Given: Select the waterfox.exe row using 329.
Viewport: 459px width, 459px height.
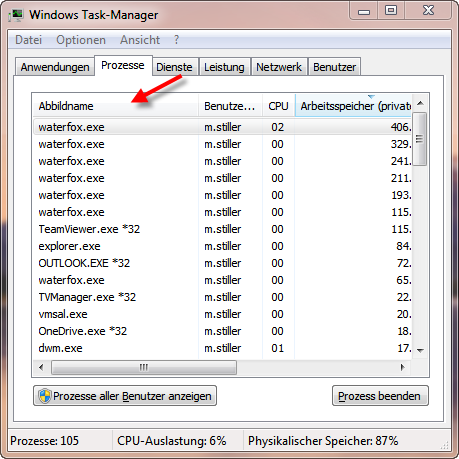Looking at the screenshot, I should click(x=222, y=144).
